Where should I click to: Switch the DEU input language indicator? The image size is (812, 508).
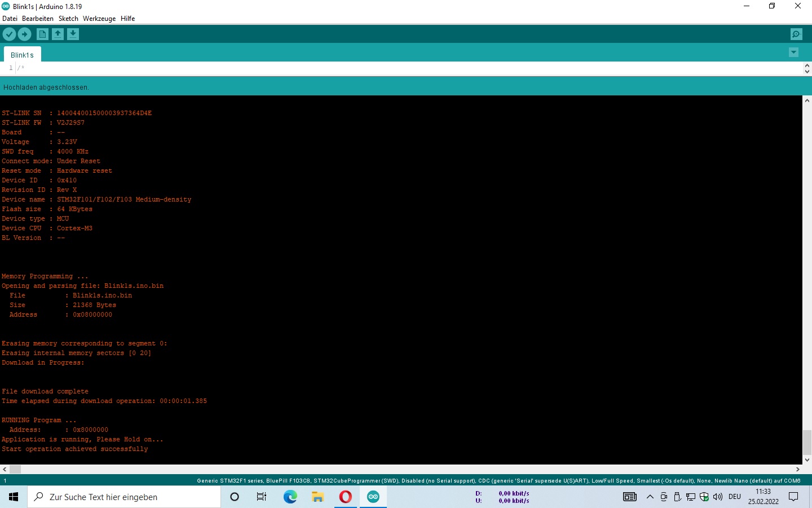(x=735, y=497)
